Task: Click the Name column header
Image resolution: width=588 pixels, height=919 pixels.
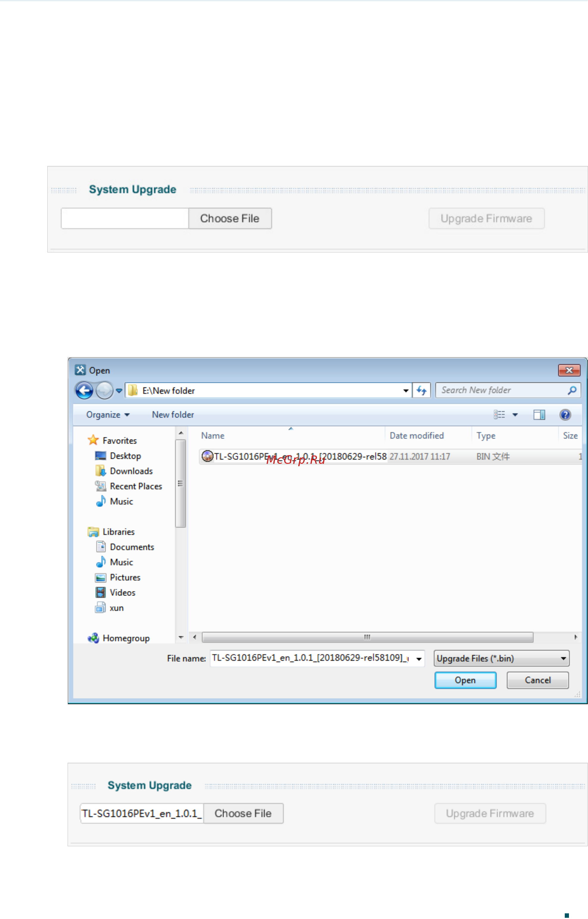Action: tap(291, 436)
